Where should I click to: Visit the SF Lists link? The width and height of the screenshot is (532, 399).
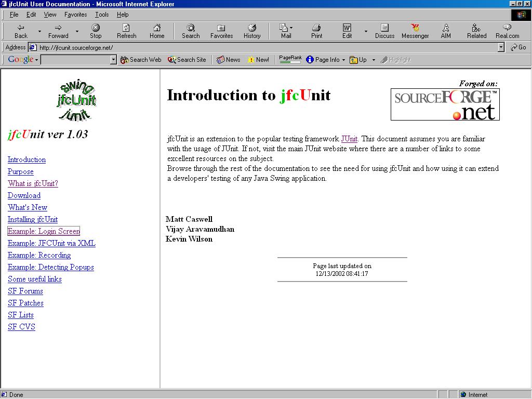[x=21, y=315]
